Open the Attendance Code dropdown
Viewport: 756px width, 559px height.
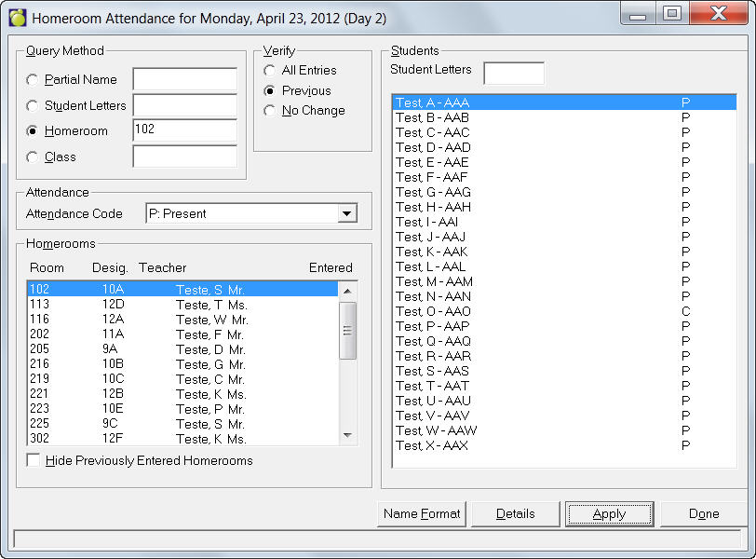click(x=346, y=214)
